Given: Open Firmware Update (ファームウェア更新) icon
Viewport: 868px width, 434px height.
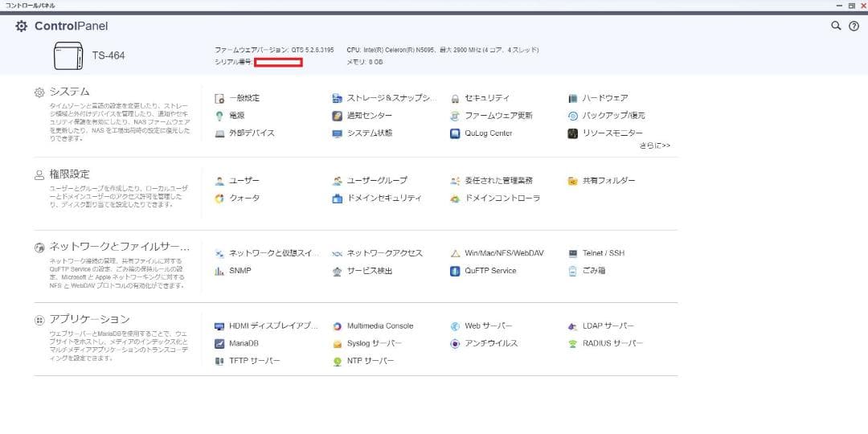Looking at the screenshot, I should click(455, 116).
